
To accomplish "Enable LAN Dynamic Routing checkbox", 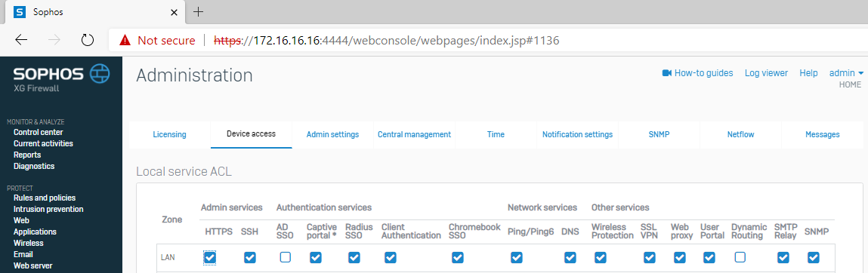I will [740, 257].
